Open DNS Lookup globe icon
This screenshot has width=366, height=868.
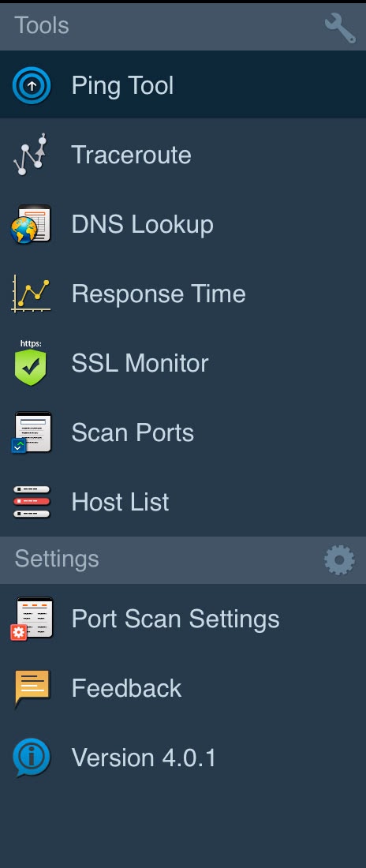[31, 224]
